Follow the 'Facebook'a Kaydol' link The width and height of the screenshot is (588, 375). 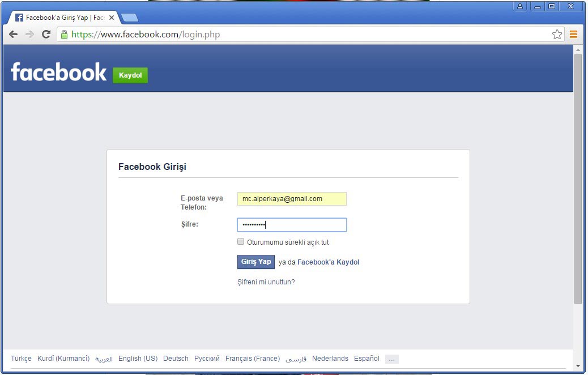tap(328, 262)
